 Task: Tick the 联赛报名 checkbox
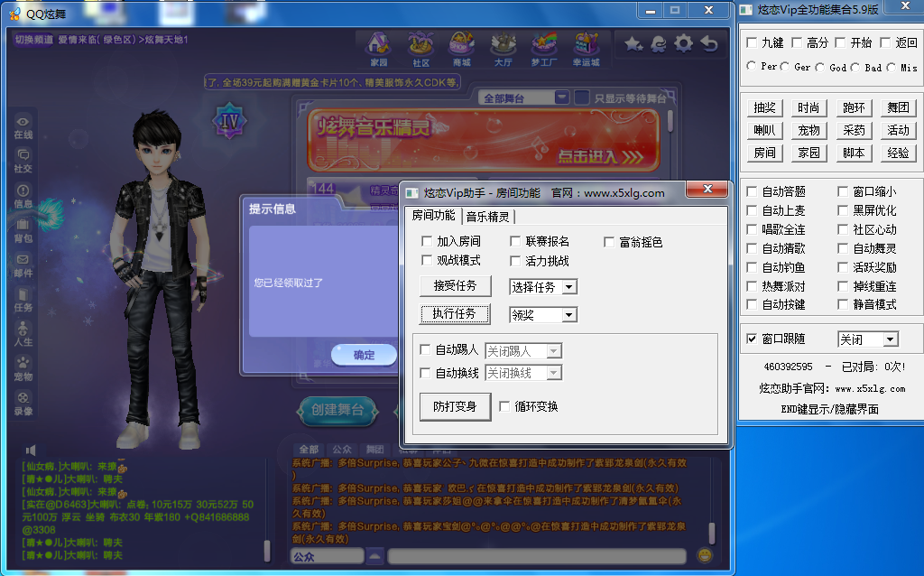click(515, 241)
